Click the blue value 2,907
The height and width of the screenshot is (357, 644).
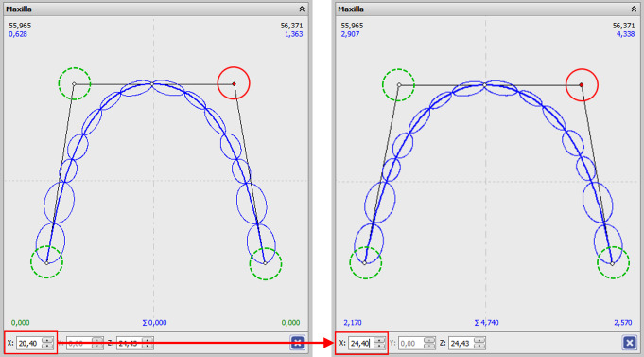[x=350, y=34]
